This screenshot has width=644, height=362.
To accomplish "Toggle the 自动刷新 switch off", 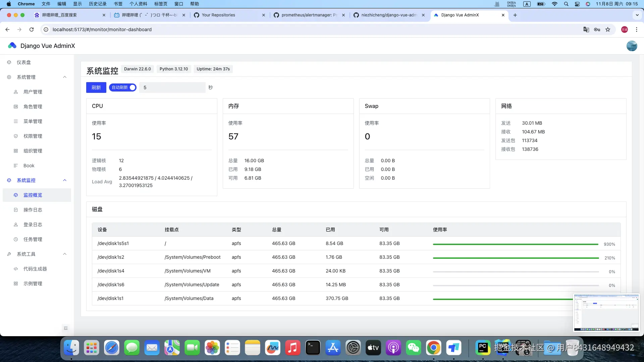I will [x=123, y=87].
